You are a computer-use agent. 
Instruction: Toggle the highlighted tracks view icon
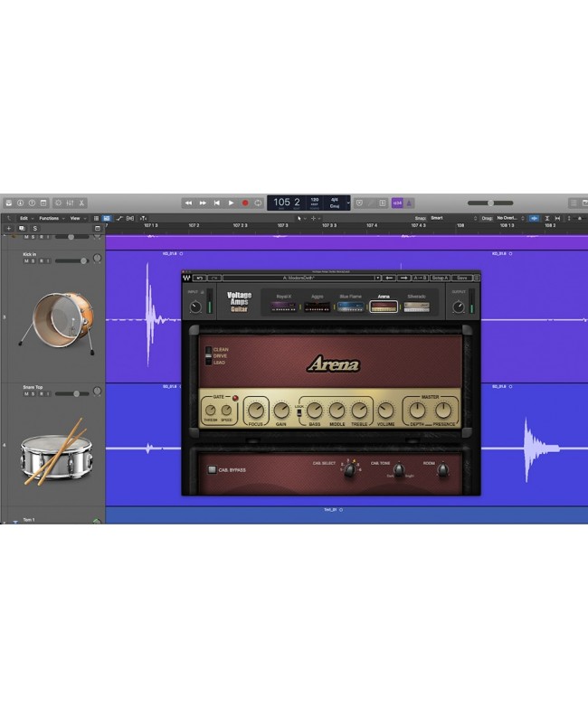click(106, 219)
